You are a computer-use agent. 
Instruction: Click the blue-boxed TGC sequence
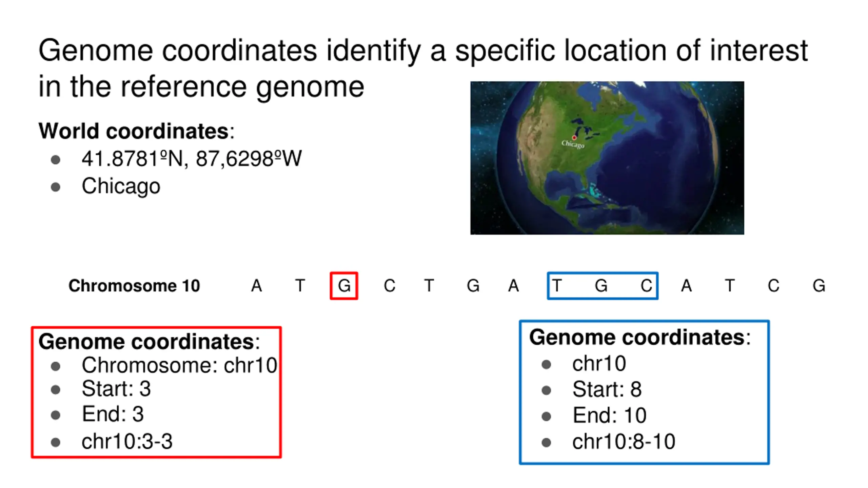tap(603, 286)
